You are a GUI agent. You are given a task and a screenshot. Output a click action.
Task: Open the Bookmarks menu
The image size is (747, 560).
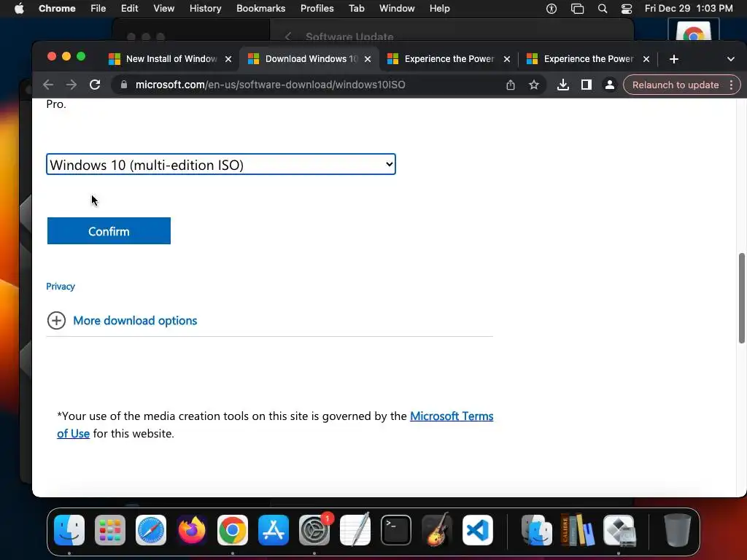point(260,9)
